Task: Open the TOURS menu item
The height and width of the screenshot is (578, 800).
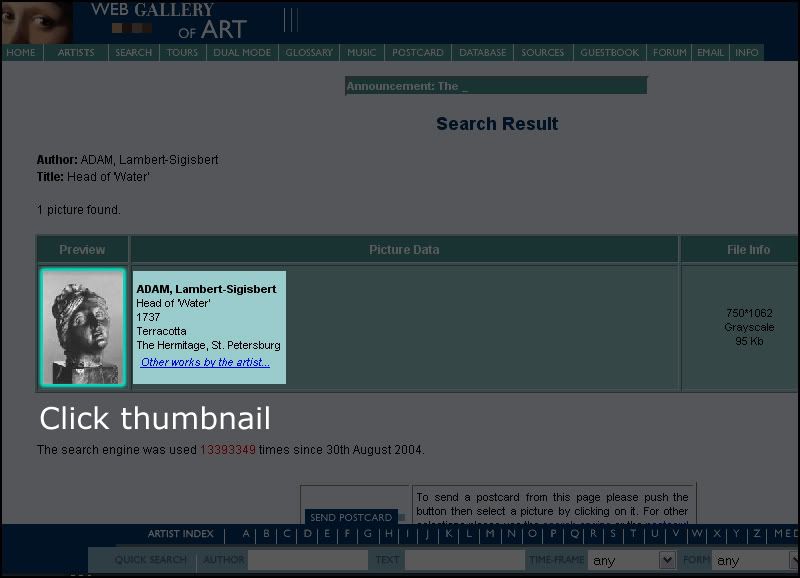Action: [183, 53]
